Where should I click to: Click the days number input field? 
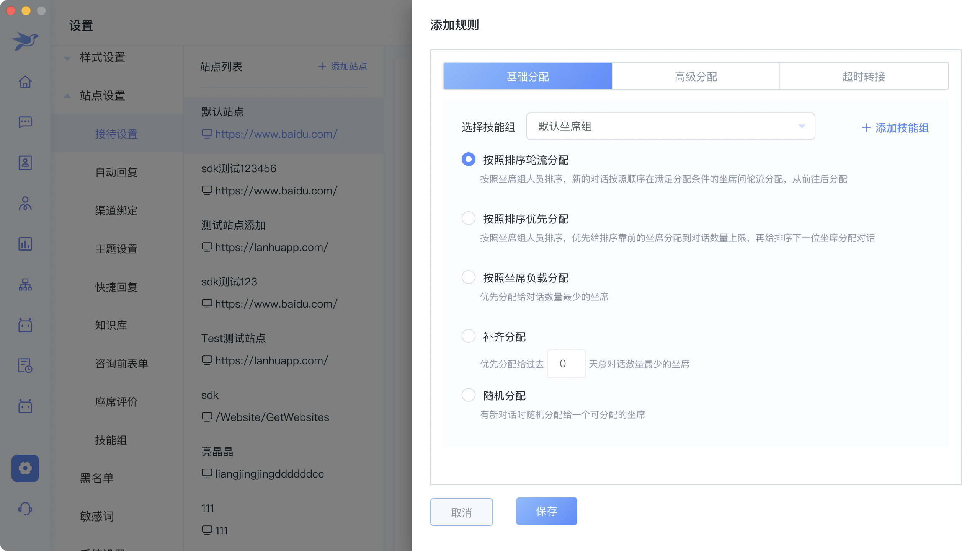pos(566,364)
